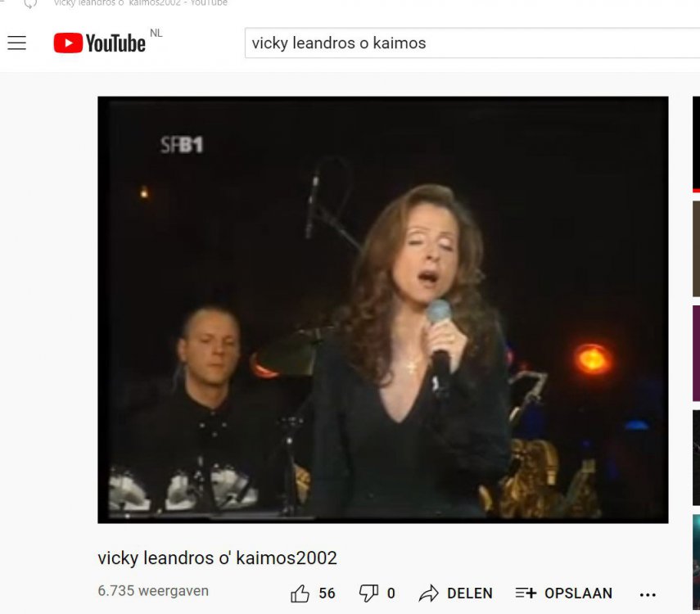This screenshot has width=700, height=614.
Task: Open the purple suggested video thumbnail
Action: [697, 353]
